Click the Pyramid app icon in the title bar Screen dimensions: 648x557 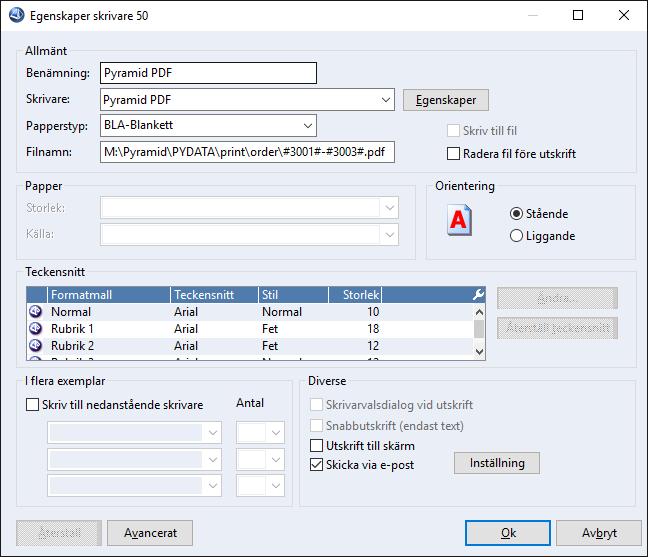tap(17, 15)
